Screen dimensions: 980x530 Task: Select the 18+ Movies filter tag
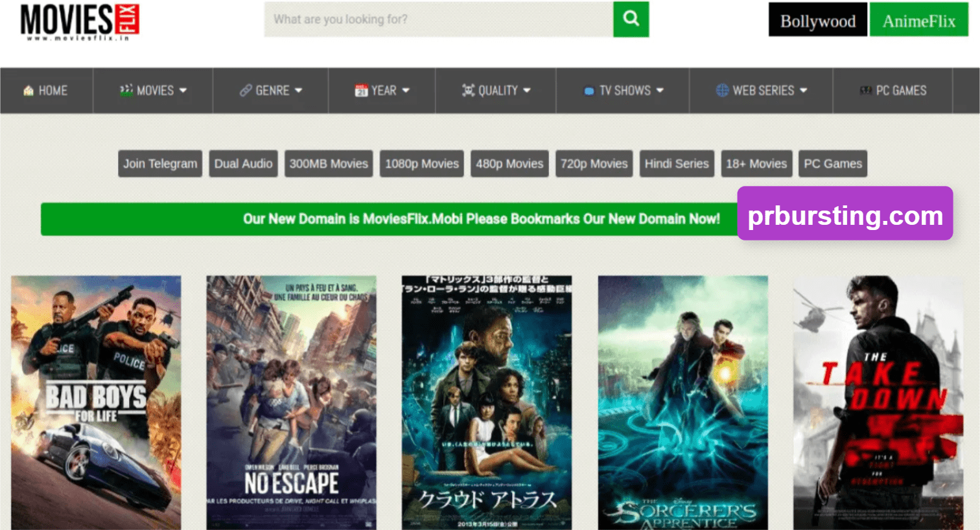(x=756, y=163)
